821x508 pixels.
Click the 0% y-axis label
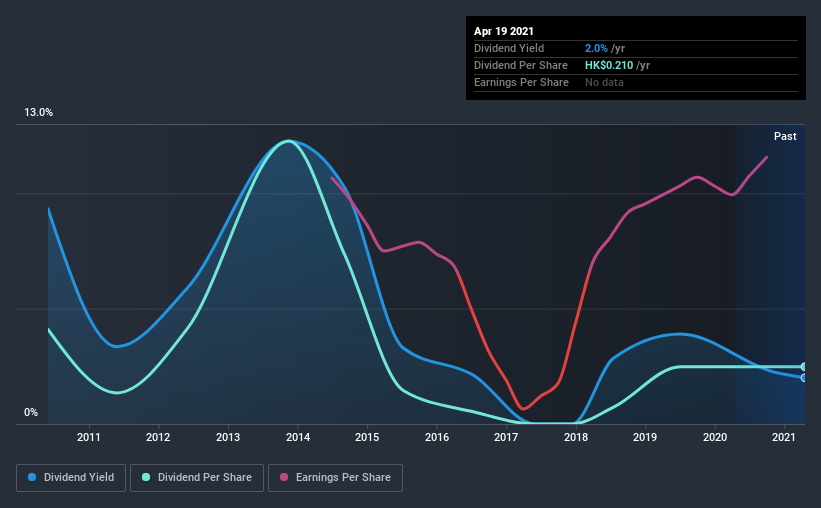point(31,413)
